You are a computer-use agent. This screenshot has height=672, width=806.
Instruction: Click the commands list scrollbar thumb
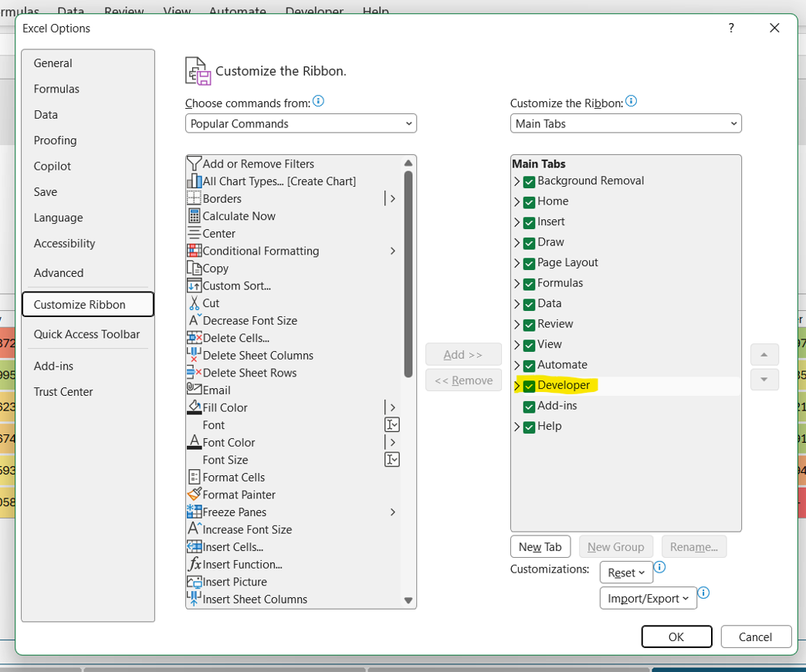click(x=408, y=273)
